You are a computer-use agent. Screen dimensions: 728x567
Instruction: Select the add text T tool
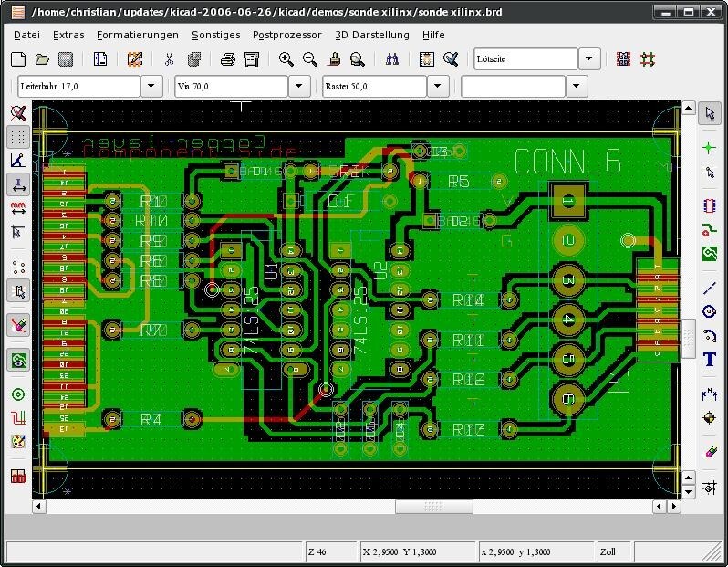[710, 359]
